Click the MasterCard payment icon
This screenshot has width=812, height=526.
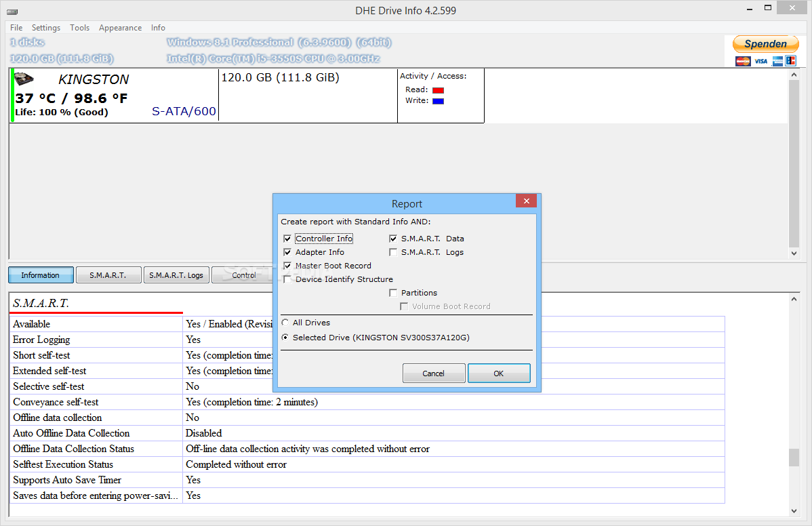pos(743,61)
